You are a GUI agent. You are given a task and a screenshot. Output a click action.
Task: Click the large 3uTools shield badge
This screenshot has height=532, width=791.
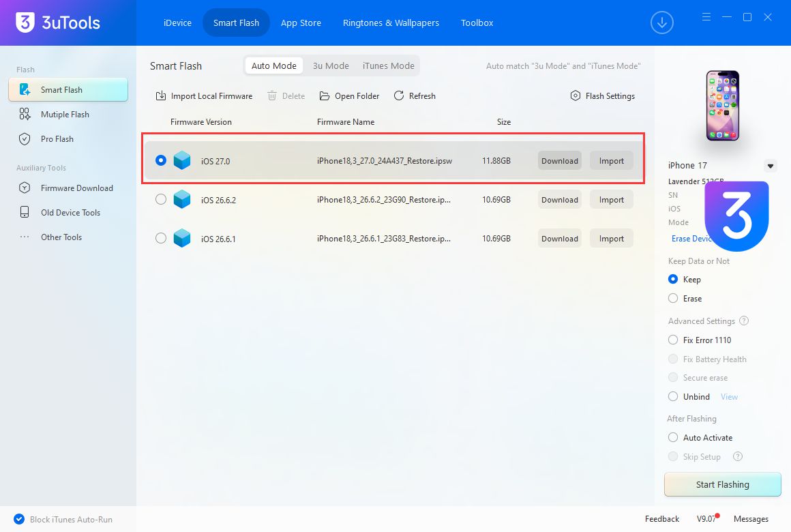pyautogui.click(x=736, y=216)
